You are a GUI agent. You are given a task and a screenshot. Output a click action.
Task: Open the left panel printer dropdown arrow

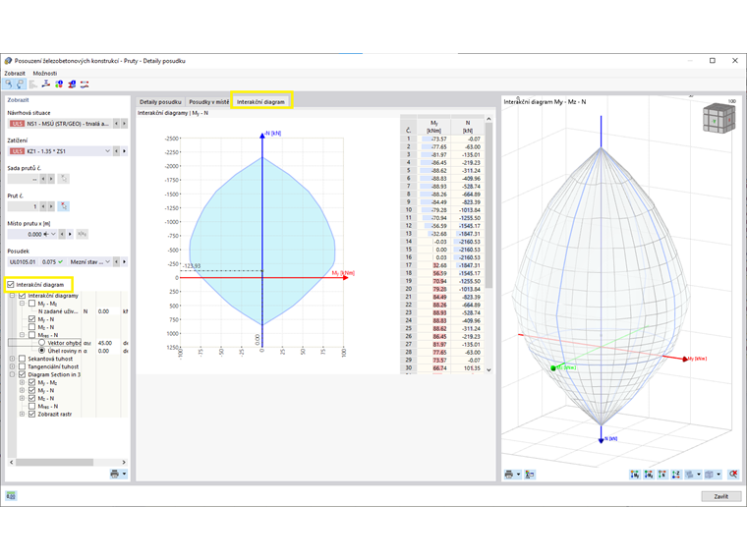pyautogui.click(x=125, y=474)
